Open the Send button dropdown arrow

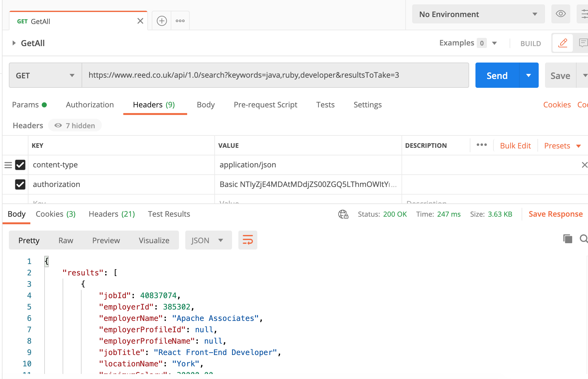point(529,75)
